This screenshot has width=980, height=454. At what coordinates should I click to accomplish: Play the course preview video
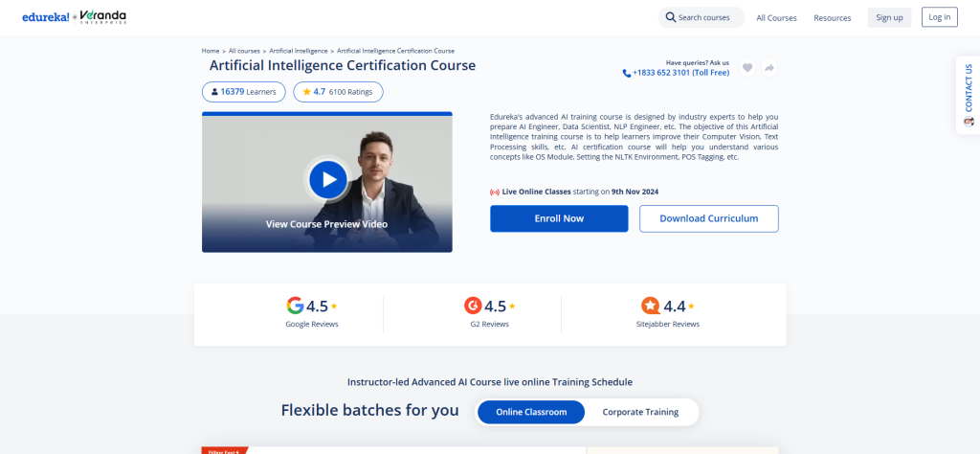point(327,179)
